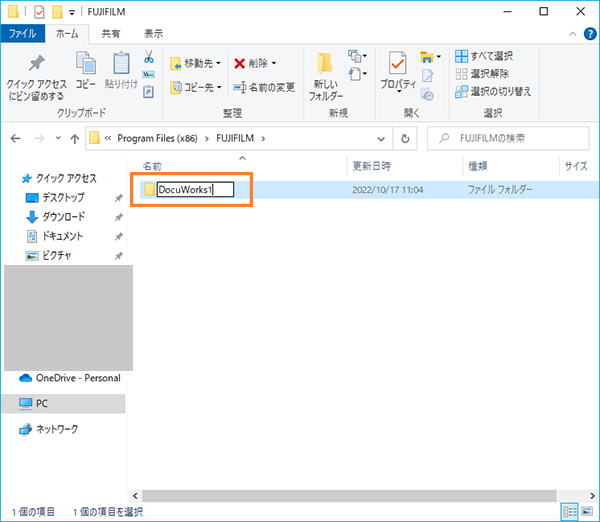Open the File (ファイル) tab
Screen dimensions: 600x522
coord(23,34)
